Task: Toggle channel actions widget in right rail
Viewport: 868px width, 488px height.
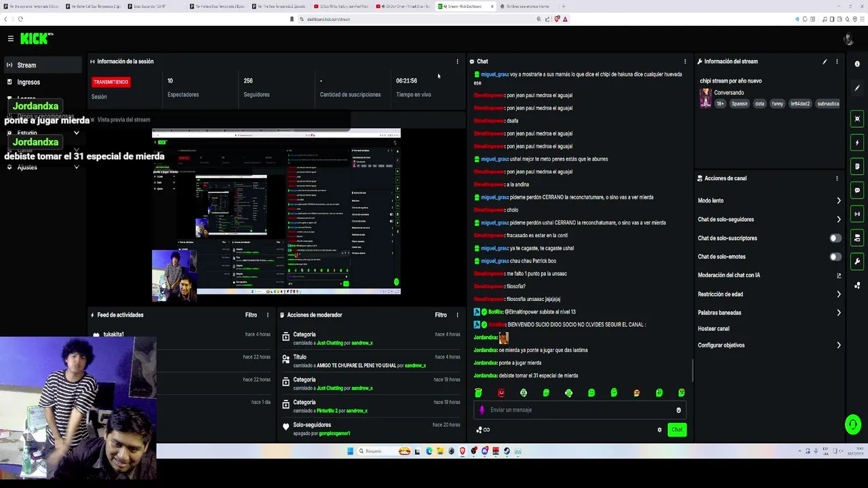Action: pyautogui.click(x=857, y=238)
